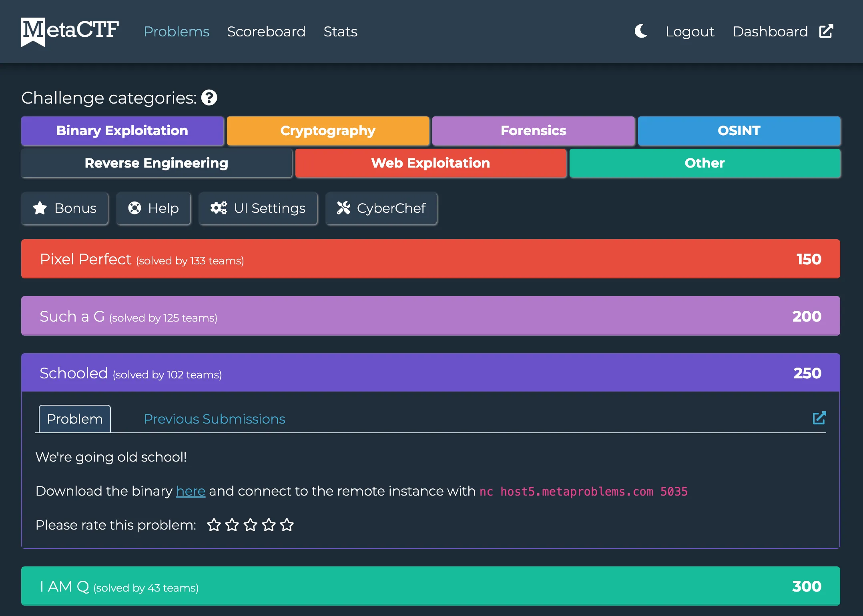Viewport: 863px width, 616px height.
Task: Open Schooled in new tab via external-link icon
Action: [x=819, y=418]
